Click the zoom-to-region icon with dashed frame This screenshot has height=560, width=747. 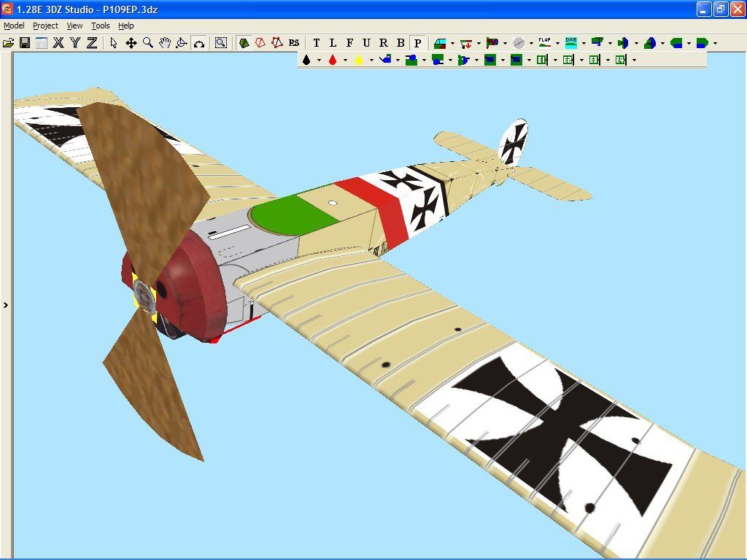(x=220, y=43)
